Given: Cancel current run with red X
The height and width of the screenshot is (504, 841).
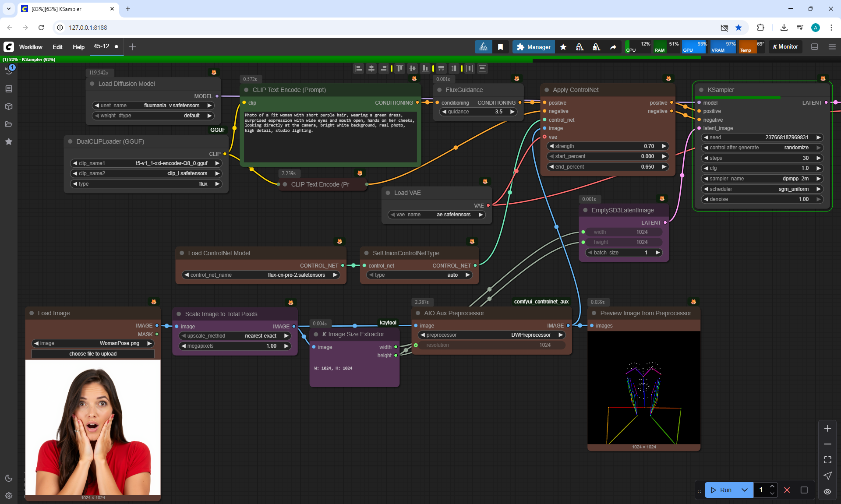Looking at the screenshot, I should click(x=787, y=490).
